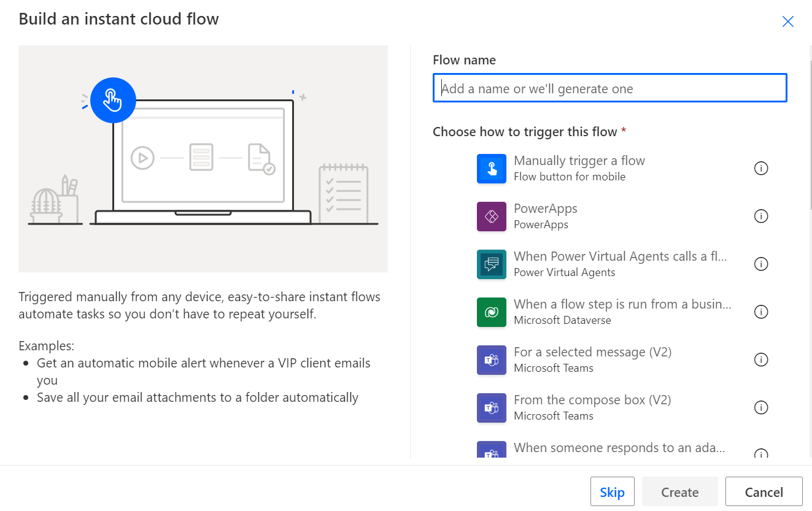
Task: Show info for the PowerApps trigger
Action: pos(761,216)
